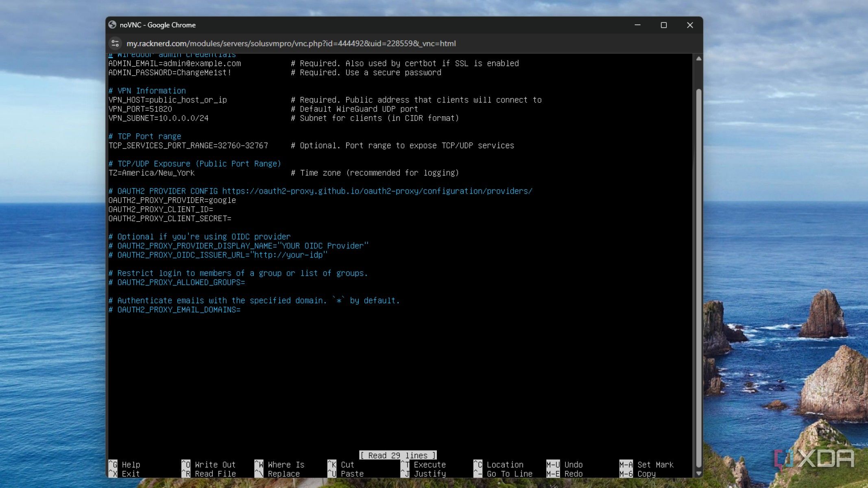Click the OAUTH2_PROXY_CLIENT_SECRET= line
Screen dimensions: 868x488
point(170,218)
